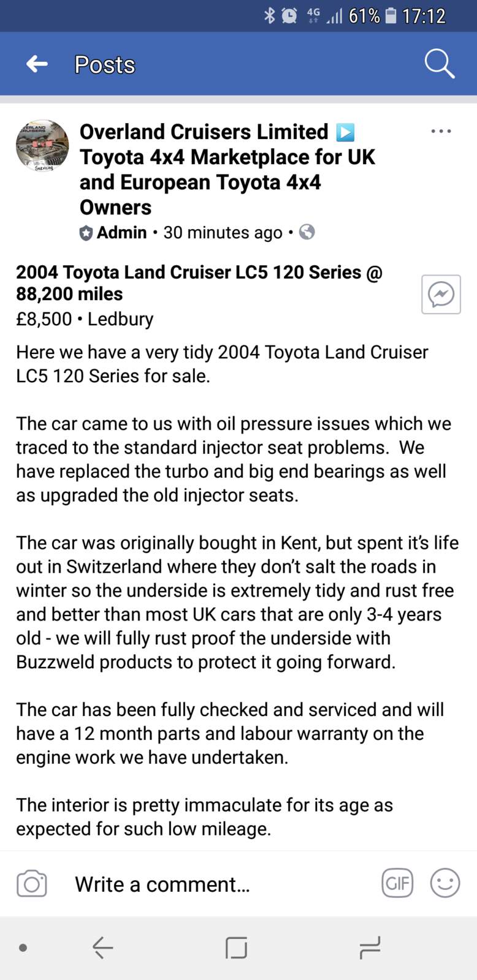This screenshot has width=477, height=980.
Task: Open the Overland Cruisers profile picture
Action: [x=42, y=146]
